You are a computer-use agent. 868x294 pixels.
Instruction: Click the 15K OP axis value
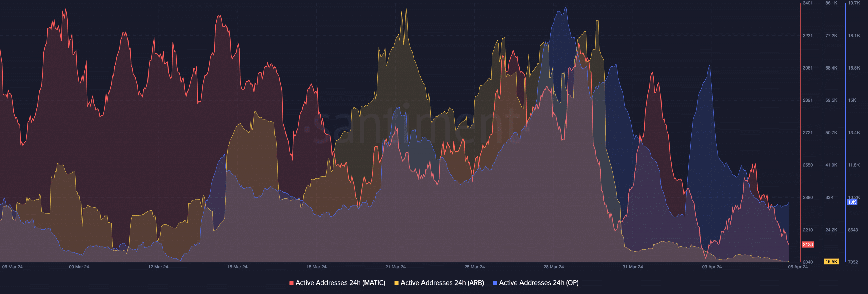tap(852, 100)
